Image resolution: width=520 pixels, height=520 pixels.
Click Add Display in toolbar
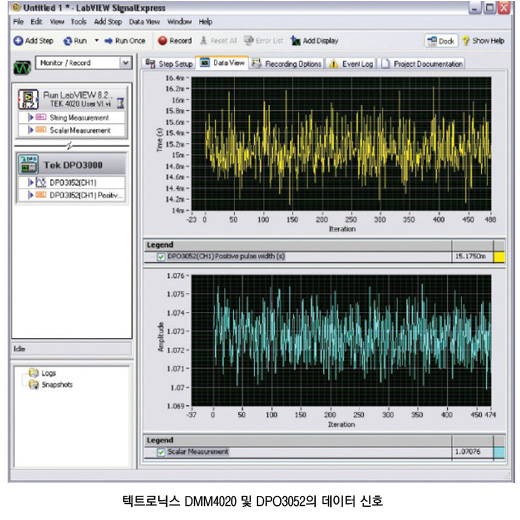pyautogui.click(x=314, y=41)
